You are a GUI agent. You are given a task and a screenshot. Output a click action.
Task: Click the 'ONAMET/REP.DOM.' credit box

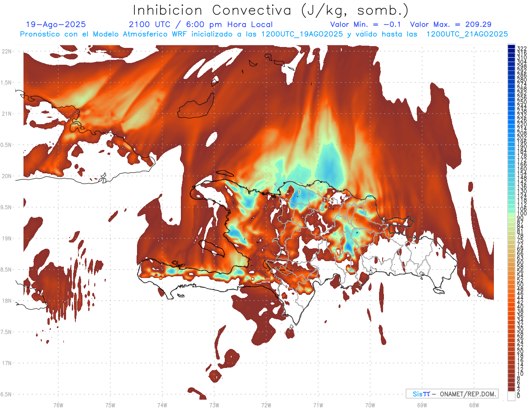tap(452, 394)
